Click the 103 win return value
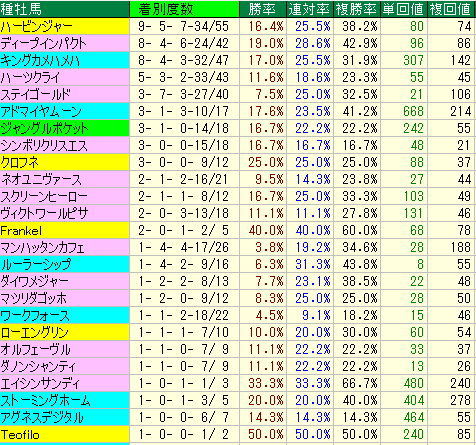Screen dimensions: 476x445 pyautogui.click(x=413, y=197)
